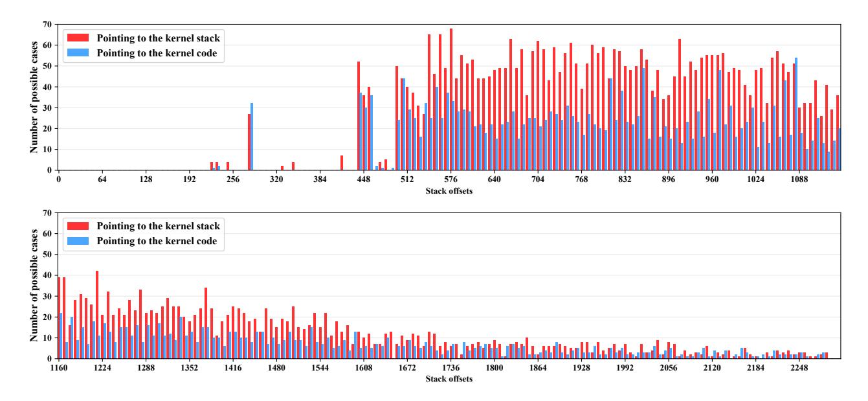Click the red legend swatch in top chart
This screenshot has height=401, width=868.
(77, 37)
